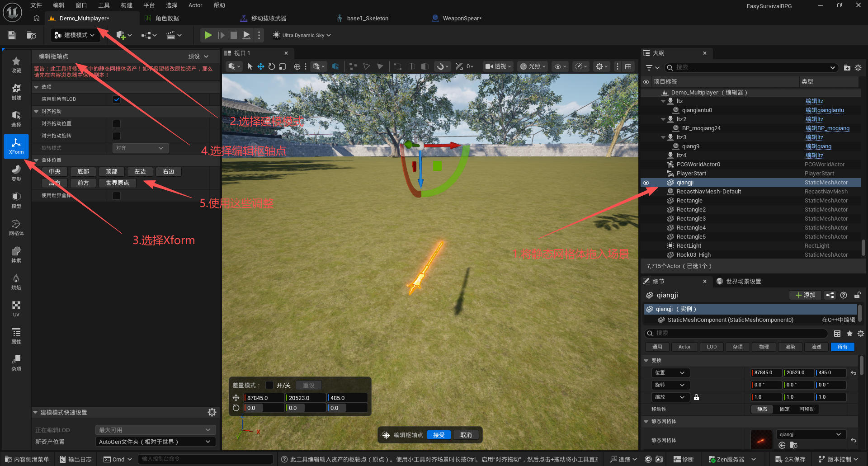Save the current level with the floppy icon

(12, 35)
